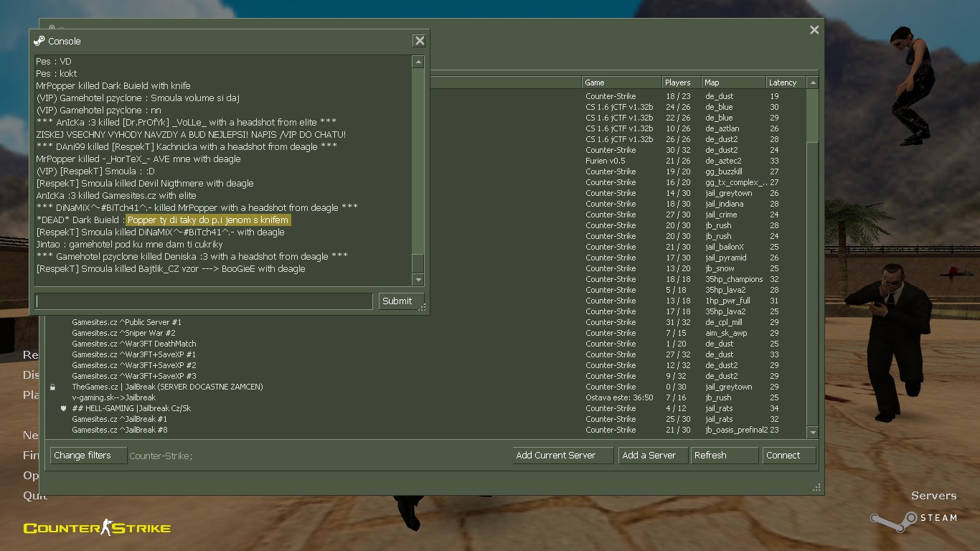Click console line 'Jintao : gamehotel pod ku mne'
The height and width of the screenshot is (551, 980).
point(129,245)
